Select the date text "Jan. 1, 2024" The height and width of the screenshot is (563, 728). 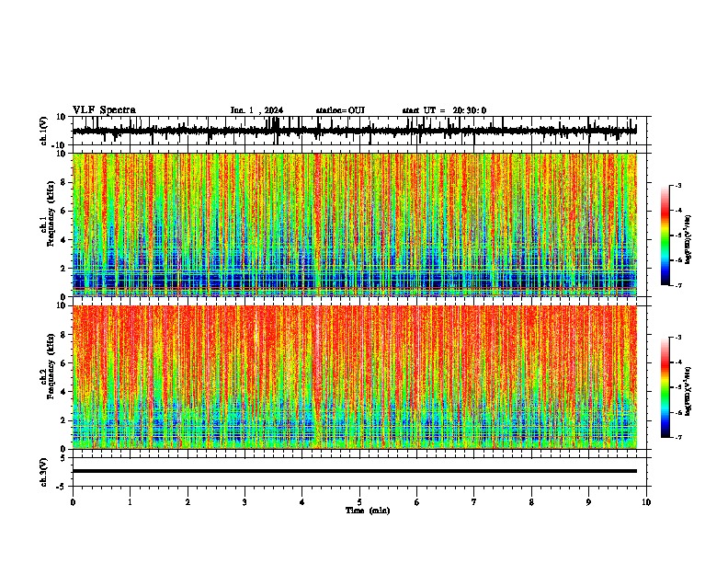click(256, 110)
